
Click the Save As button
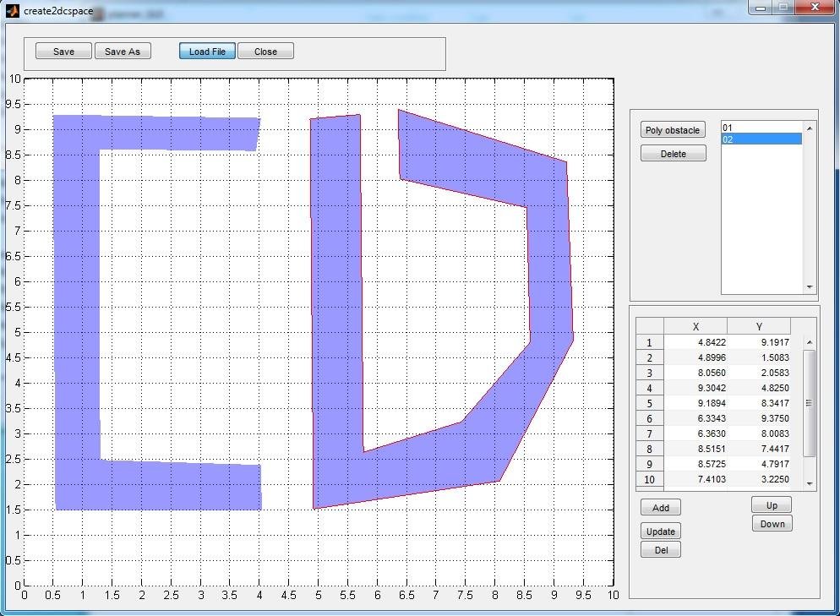pyautogui.click(x=123, y=51)
